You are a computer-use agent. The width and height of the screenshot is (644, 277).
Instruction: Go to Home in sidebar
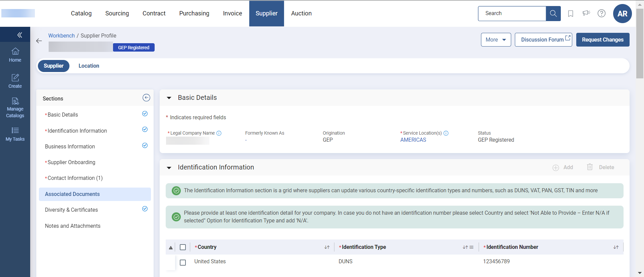15,55
